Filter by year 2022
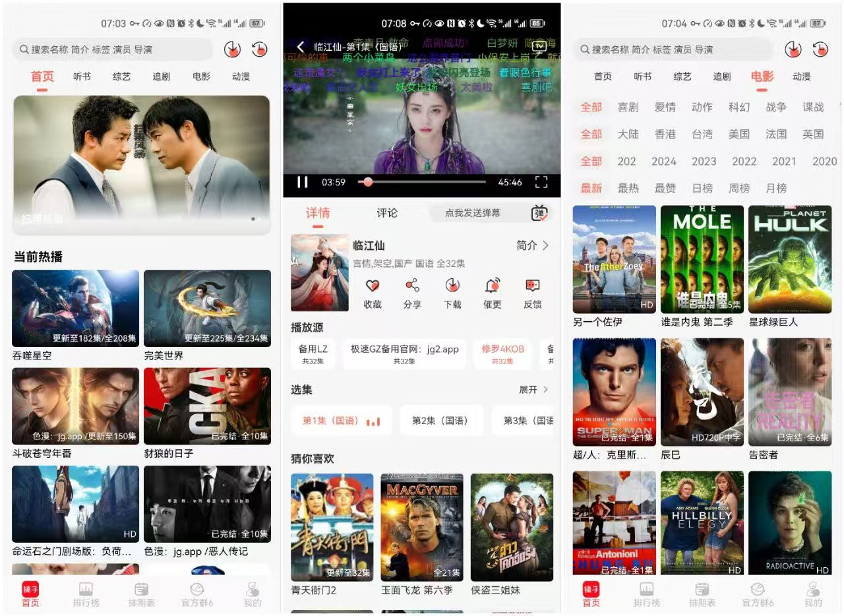844x616 pixels. point(744,161)
